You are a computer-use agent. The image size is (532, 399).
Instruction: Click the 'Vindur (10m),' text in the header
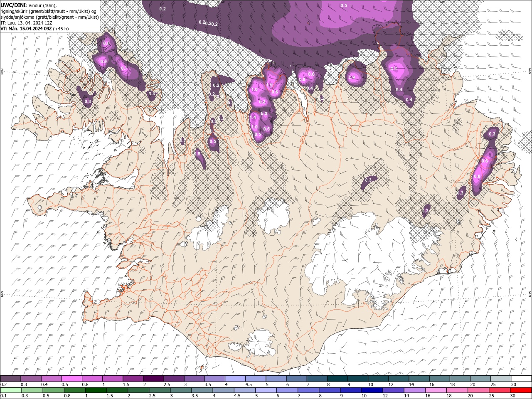[42, 5]
